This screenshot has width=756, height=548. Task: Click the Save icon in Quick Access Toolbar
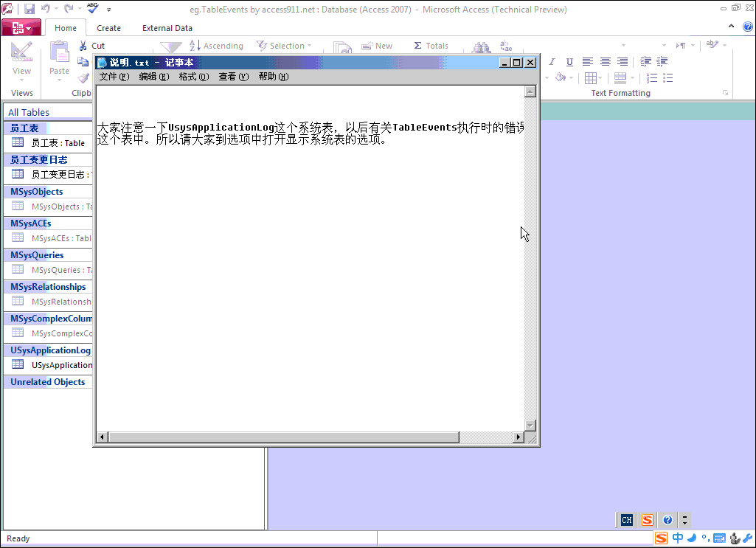coord(30,9)
